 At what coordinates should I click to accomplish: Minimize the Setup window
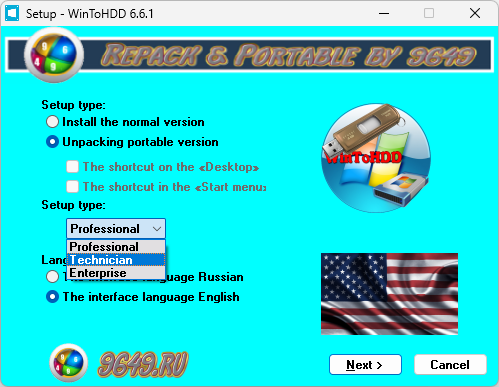(x=384, y=13)
